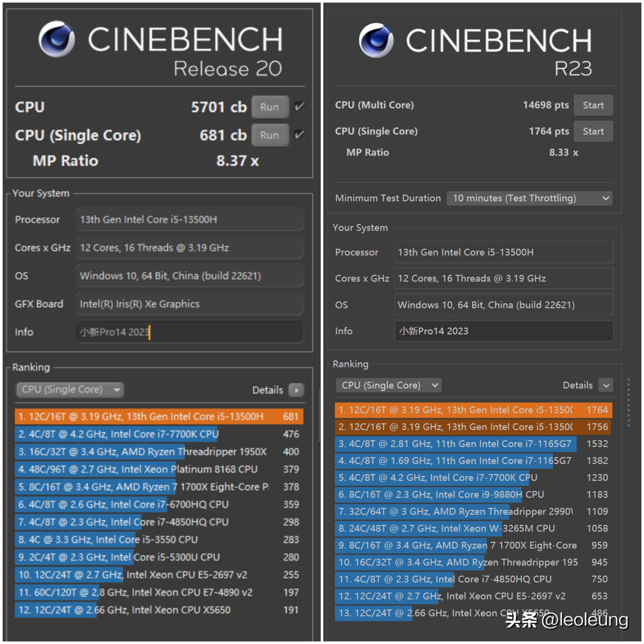
Task: Select the R23 rank 2 entry scoring 1756
Action: click(473, 427)
